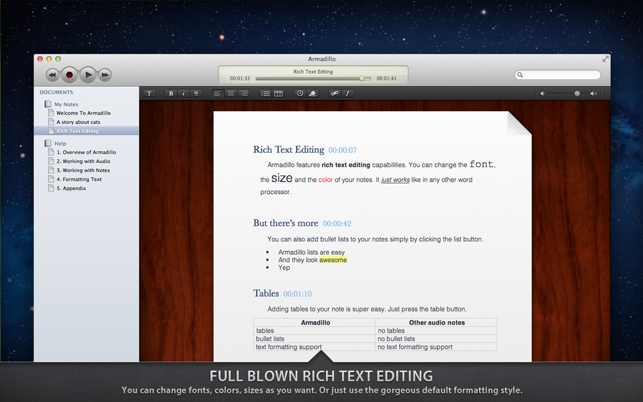Click the But there's more heading
Screen dimensions: 643x402
(285, 223)
